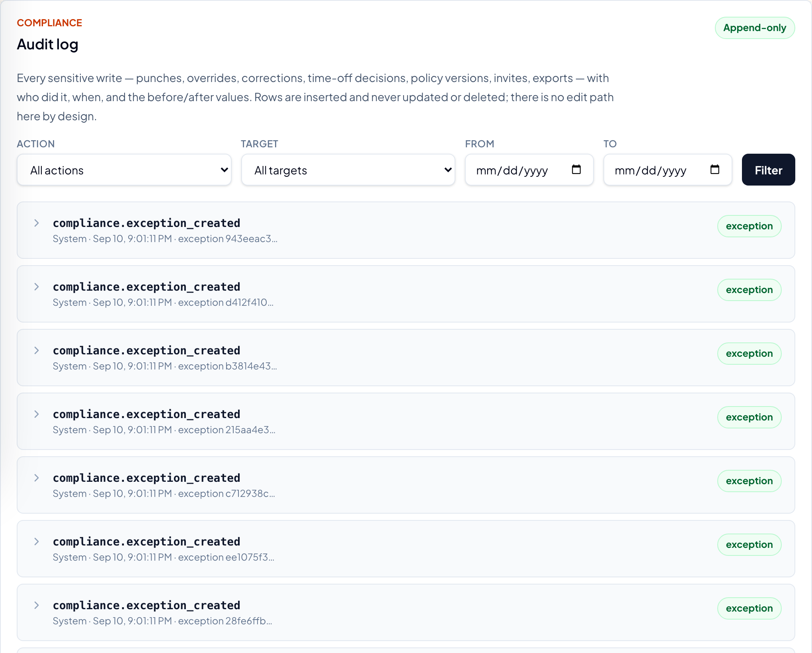Click the metadata line for exception 28fe6ffb
The image size is (812, 653).
[162, 621]
